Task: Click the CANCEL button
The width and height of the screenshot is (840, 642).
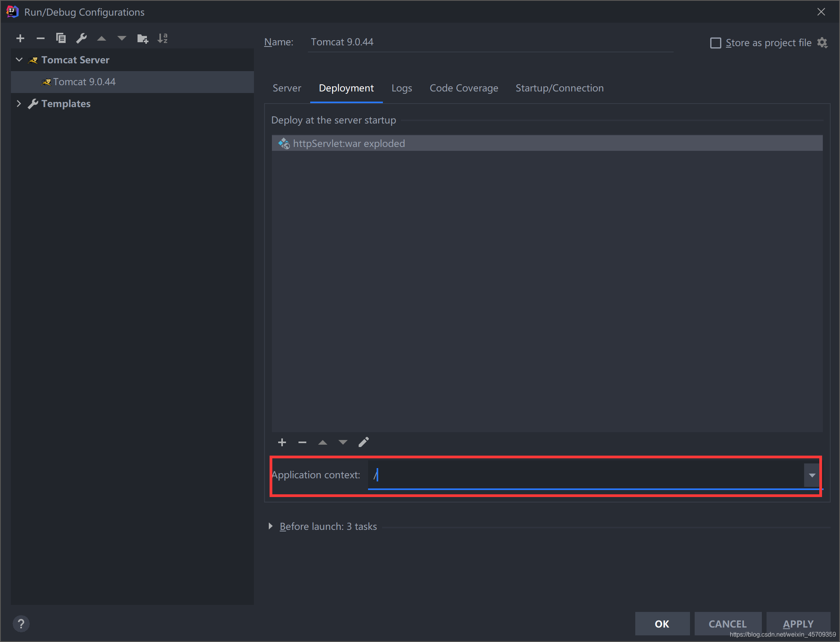Action: [x=728, y=623]
